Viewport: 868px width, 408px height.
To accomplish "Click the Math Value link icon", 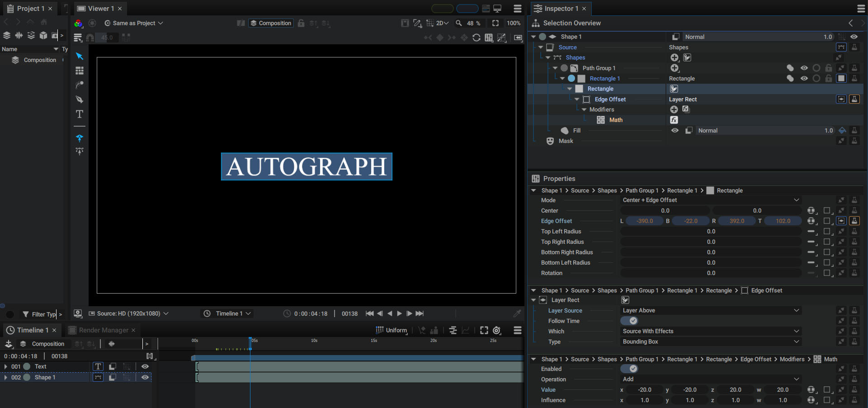I will (811, 390).
